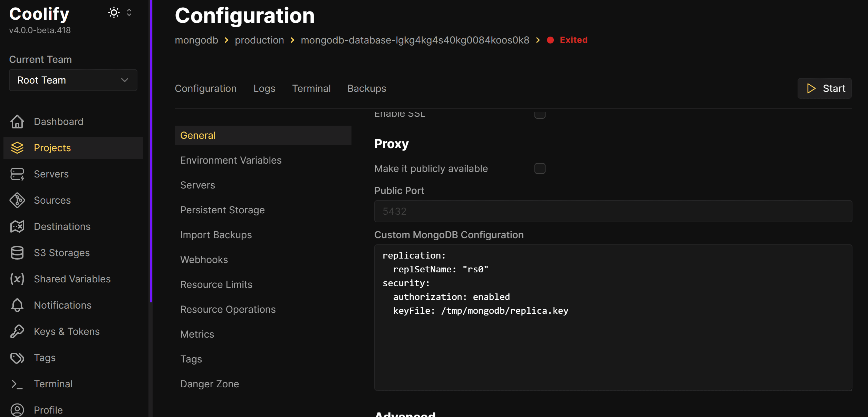Click the Exited status indicator

pyautogui.click(x=567, y=40)
